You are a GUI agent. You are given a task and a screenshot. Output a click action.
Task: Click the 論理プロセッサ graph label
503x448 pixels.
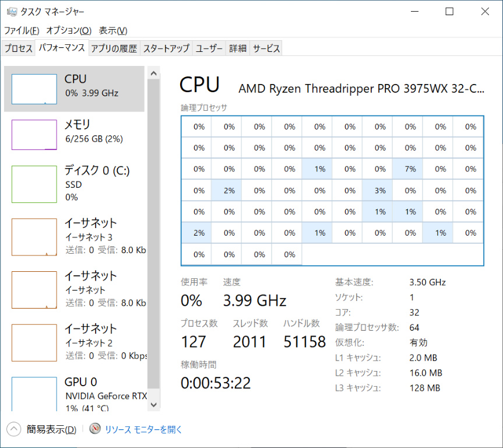[204, 107]
